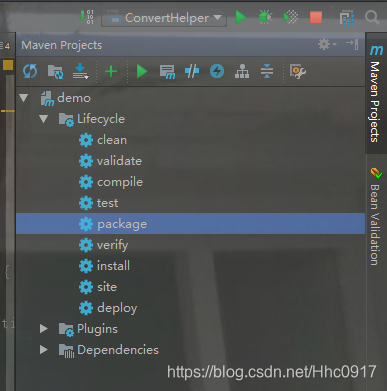This screenshot has height=391, width=387.
Task: Generate sources and update folders icon
Action: 55,71
